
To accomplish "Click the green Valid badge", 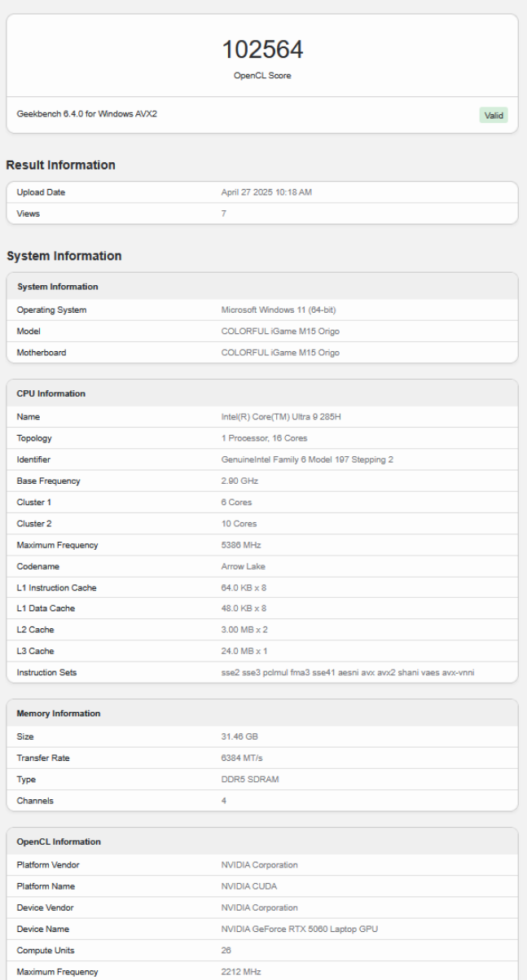I will pos(494,116).
